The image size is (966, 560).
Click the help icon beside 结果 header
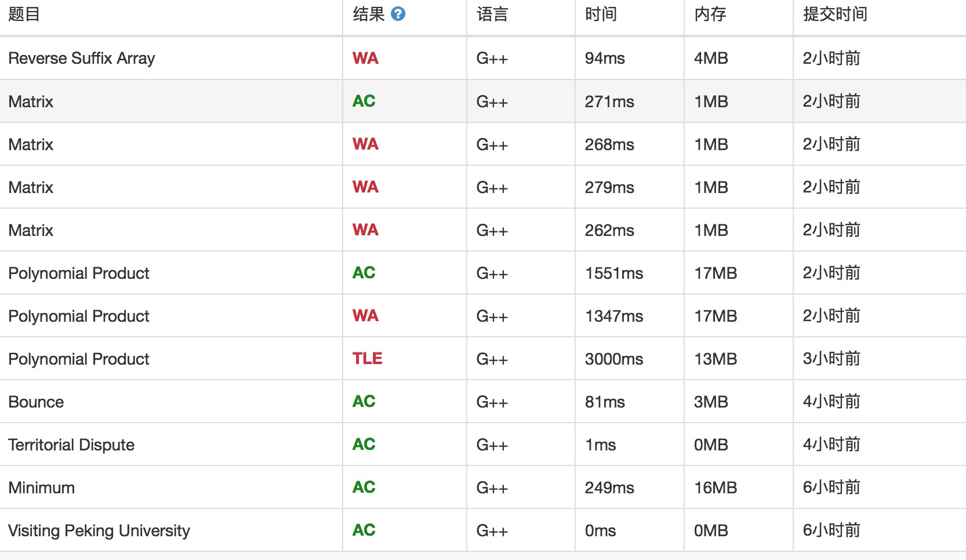[398, 14]
